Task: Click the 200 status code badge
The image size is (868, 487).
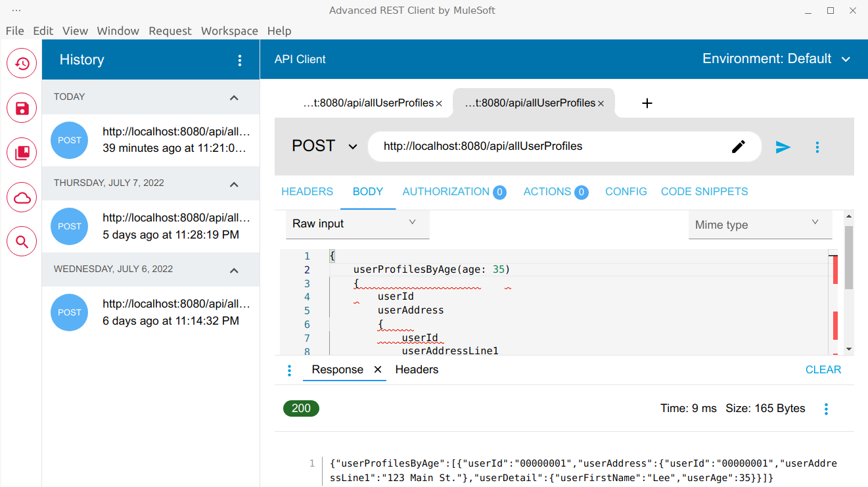Action: click(x=301, y=408)
